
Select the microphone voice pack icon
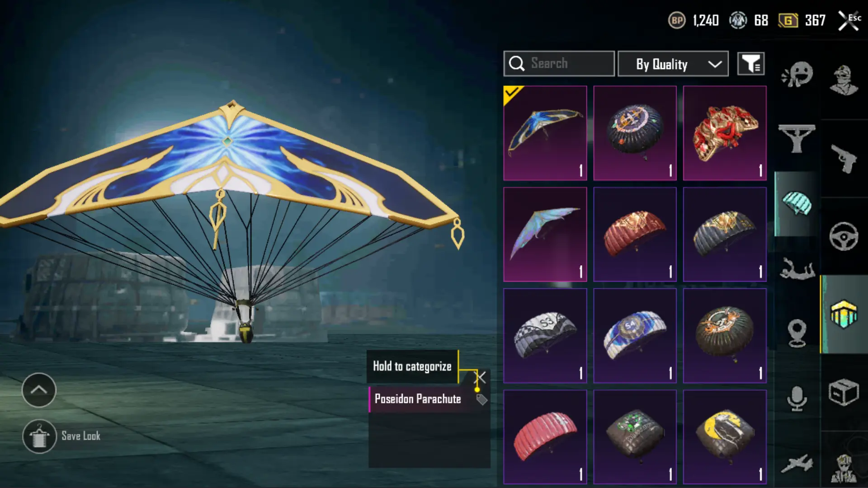click(x=797, y=399)
